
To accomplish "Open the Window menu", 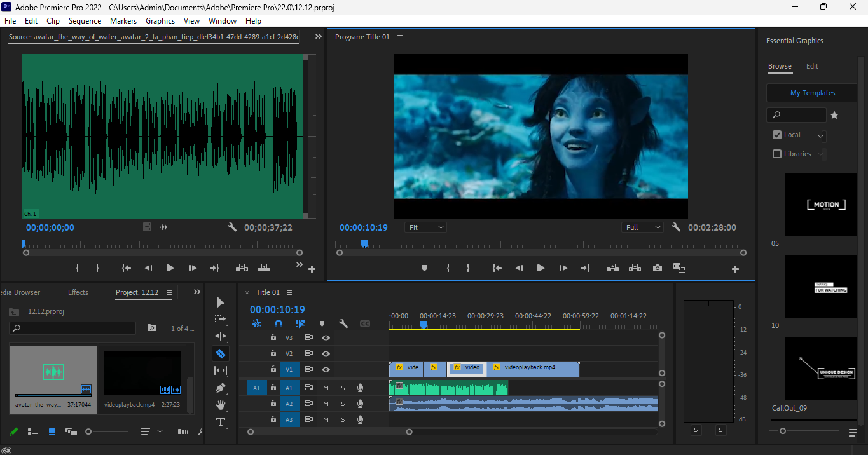I will [x=223, y=21].
